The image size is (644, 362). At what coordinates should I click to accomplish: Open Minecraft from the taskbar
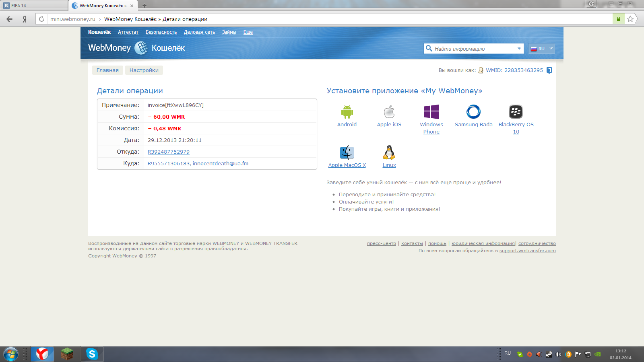coord(67,354)
